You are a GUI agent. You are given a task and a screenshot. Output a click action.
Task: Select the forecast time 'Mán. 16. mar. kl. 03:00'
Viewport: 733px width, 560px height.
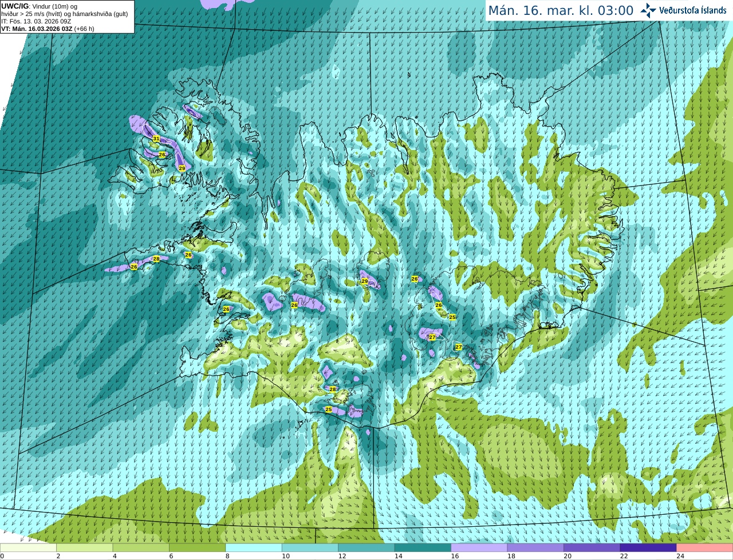(x=561, y=10)
